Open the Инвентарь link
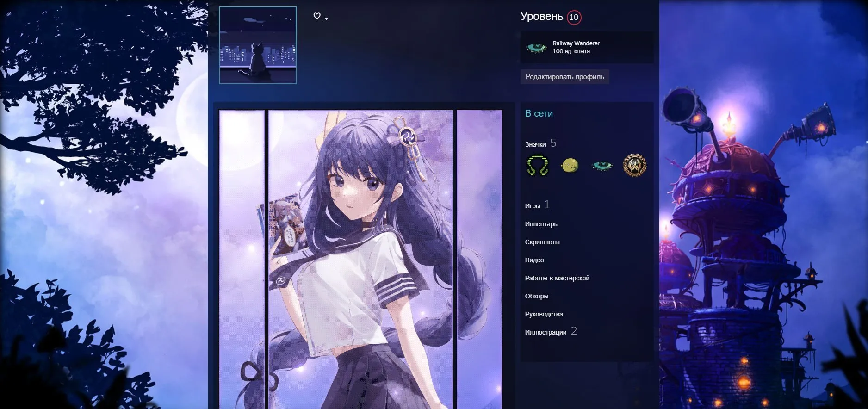 tap(541, 224)
